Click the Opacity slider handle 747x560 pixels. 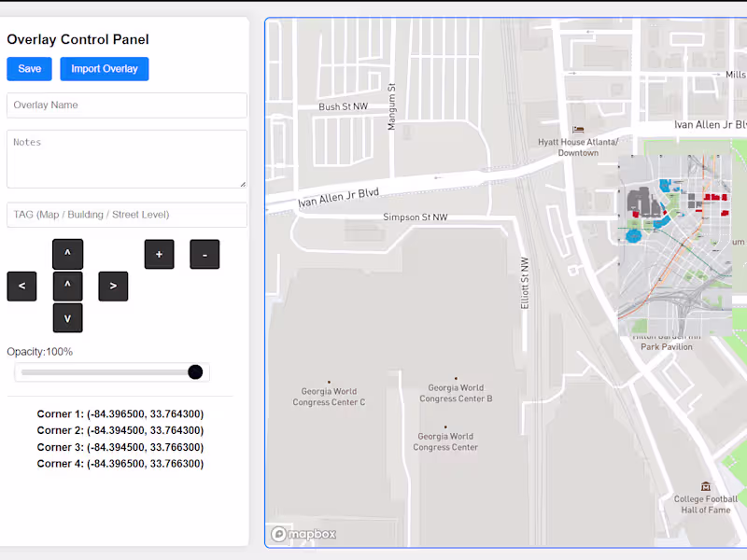click(x=195, y=372)
